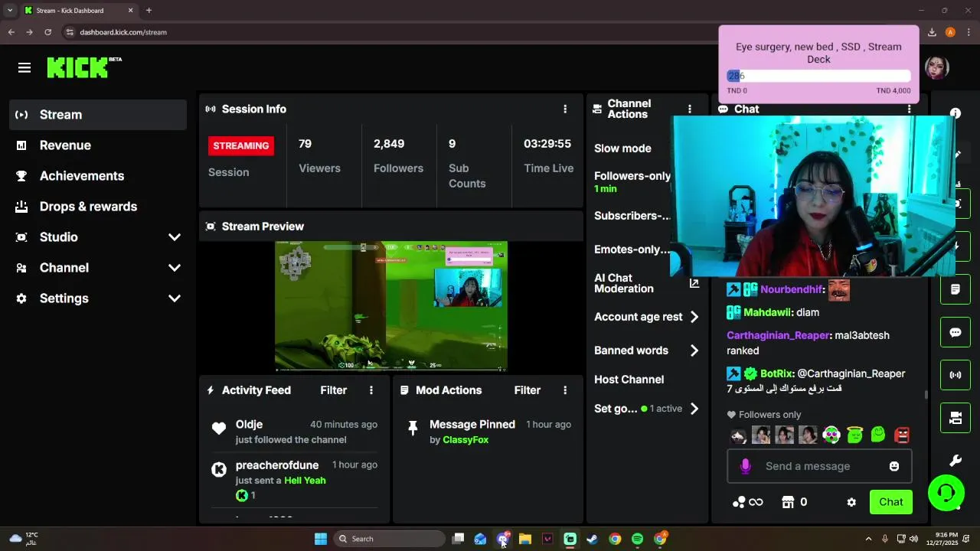Go to Drops & rewards in the sidebar
Screen dimensions: 980x551
[98, 207]
